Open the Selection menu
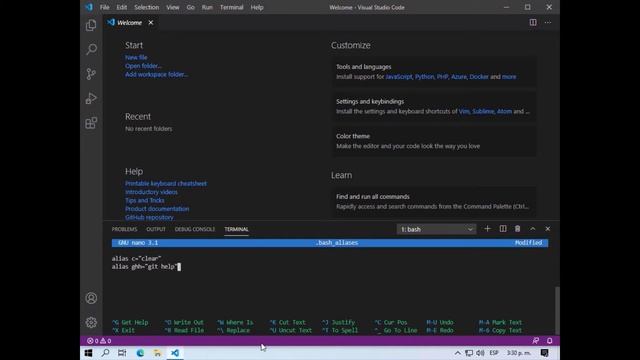The height and width of the screenshot is (360, 640). pos(147,7)
